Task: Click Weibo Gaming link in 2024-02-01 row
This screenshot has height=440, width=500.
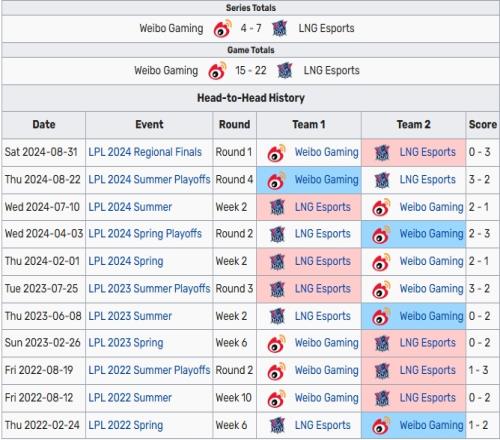Action: coord(431,261)
